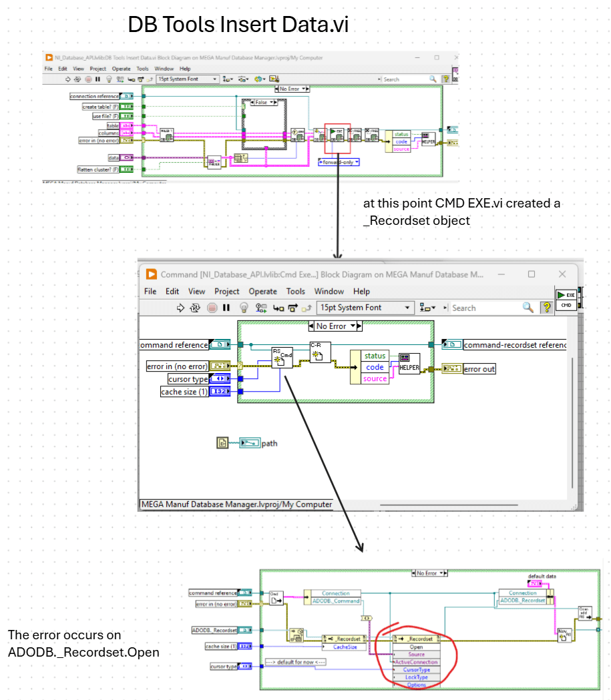Click the CMD icon below the EXE icon
Image resolution: width=611 pixels, height=700 pixels.
(x=566, y=306)
